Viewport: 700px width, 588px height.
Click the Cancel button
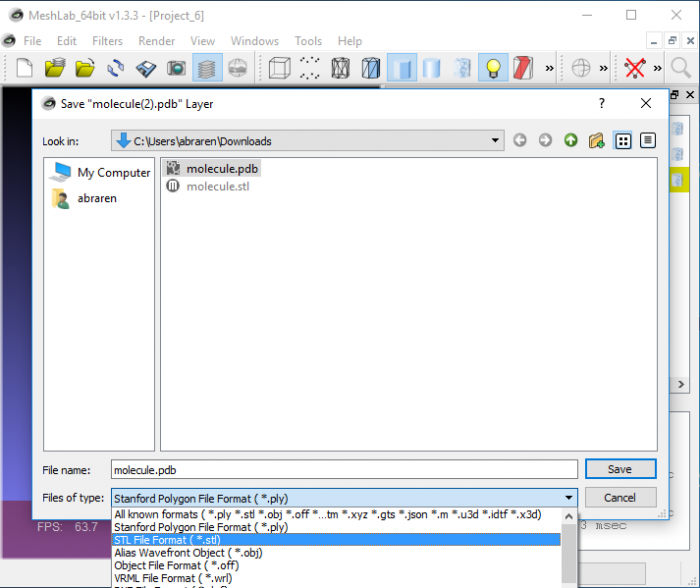(621, 497)
